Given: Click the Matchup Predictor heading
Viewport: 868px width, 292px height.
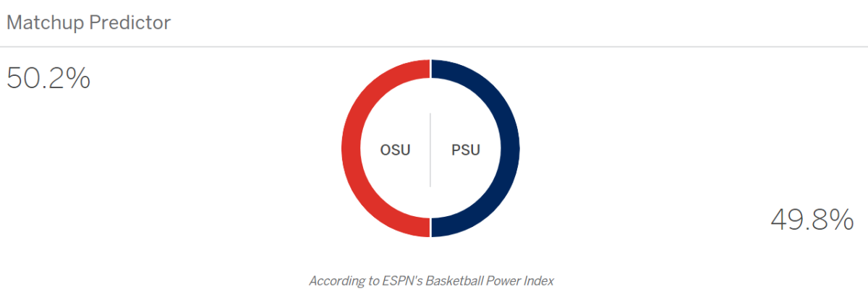Looking at the screenshot, I should point(88,22).
